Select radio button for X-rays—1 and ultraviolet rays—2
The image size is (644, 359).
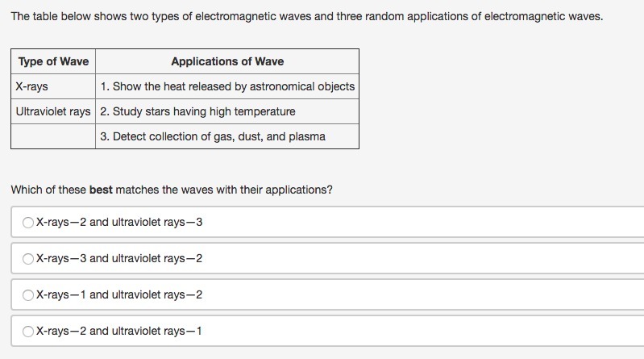(x=28, y=294)
